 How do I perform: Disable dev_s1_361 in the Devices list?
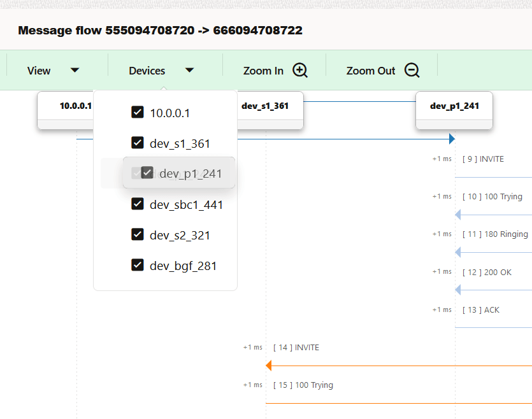(138, 143)
